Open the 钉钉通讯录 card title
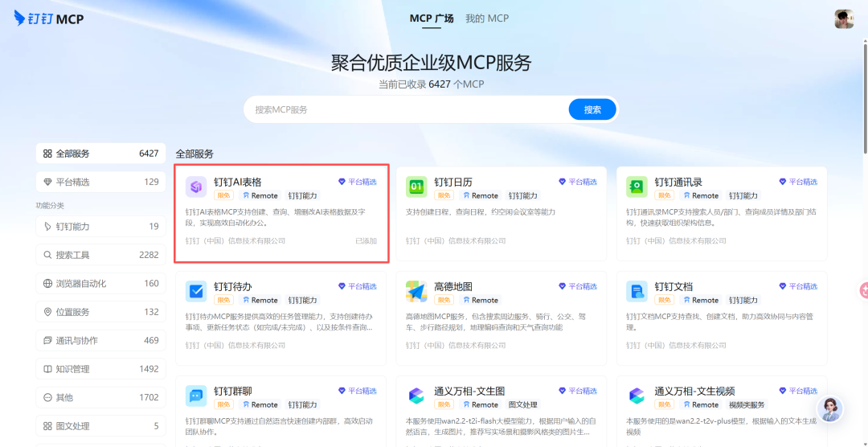Viewport: 868px width, 447px height. tap(678, 182)
